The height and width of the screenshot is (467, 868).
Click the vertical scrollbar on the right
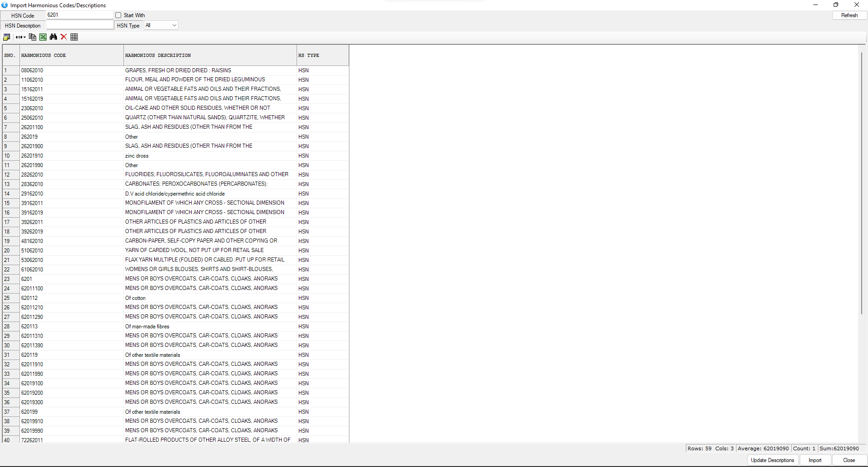tap(862, 181)
